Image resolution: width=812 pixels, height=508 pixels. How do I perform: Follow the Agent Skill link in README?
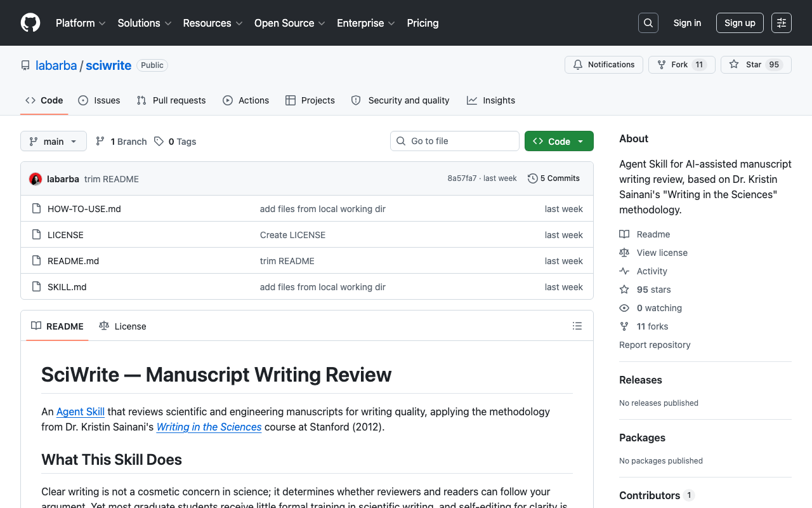(x=81, y=411)
